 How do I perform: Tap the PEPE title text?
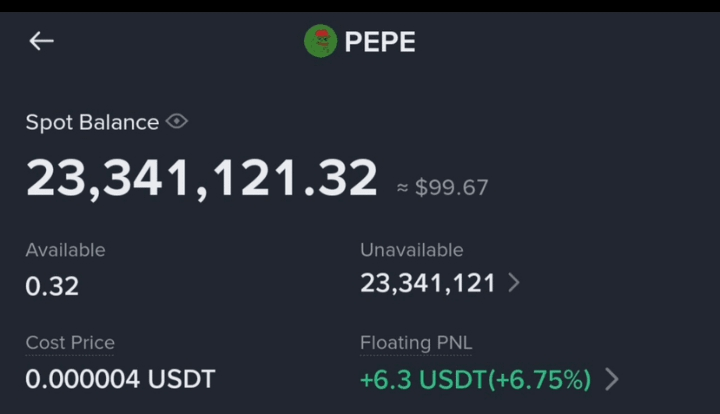point(380,42)
